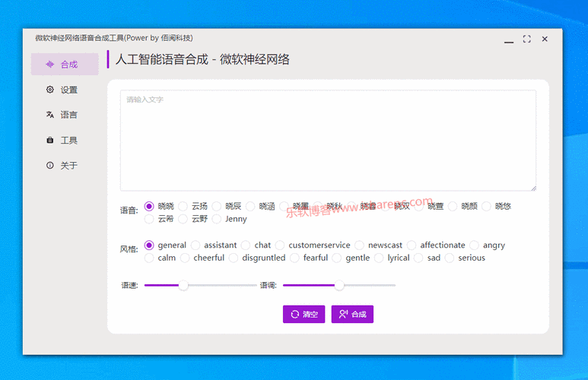Click the translate icon beside 语言
The height and width of the screenshot is (380, 588).
pyautogui.click(x=50, y=115)
